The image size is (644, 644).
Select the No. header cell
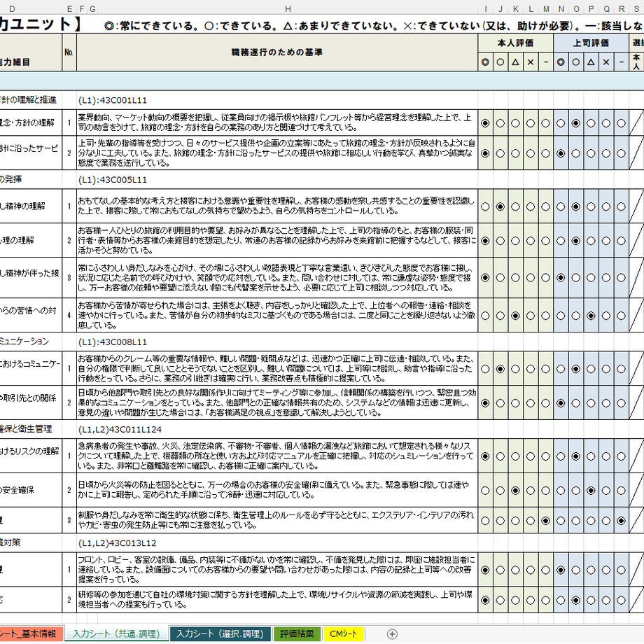(69, 52)
